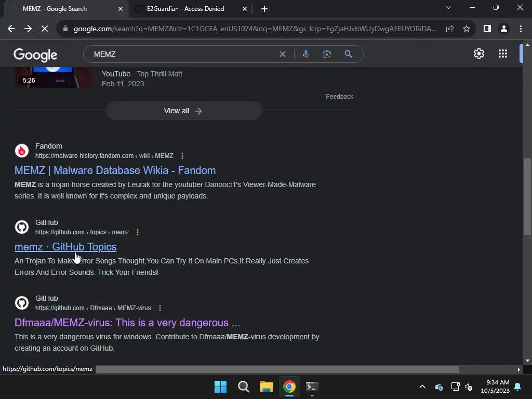Clear the MEMZ search query
The image size is (532, 399).
click(282, 54)
